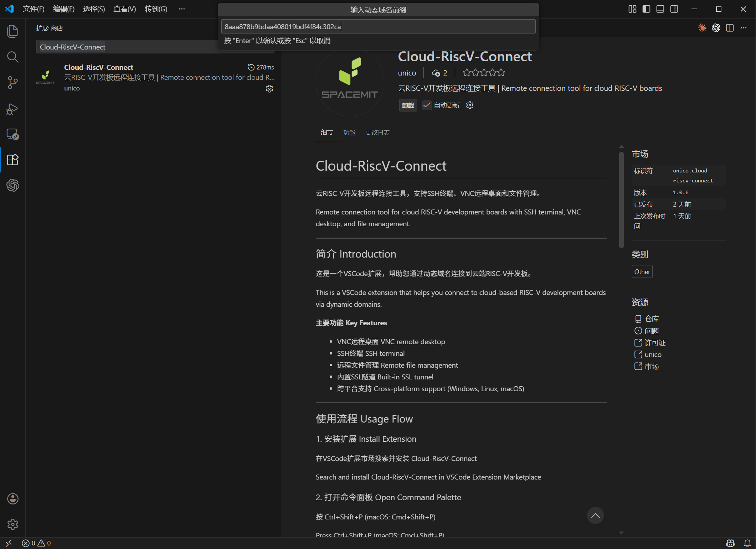Open Run and Debug view
This screenshot has height=549, width=756.
12,109
